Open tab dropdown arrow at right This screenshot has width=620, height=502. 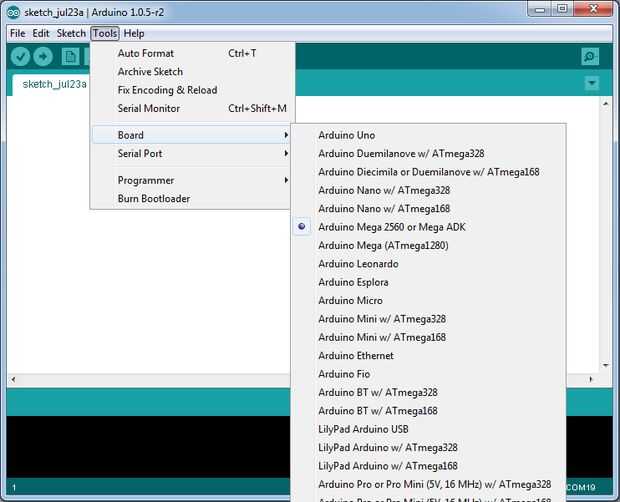point(592,83)
